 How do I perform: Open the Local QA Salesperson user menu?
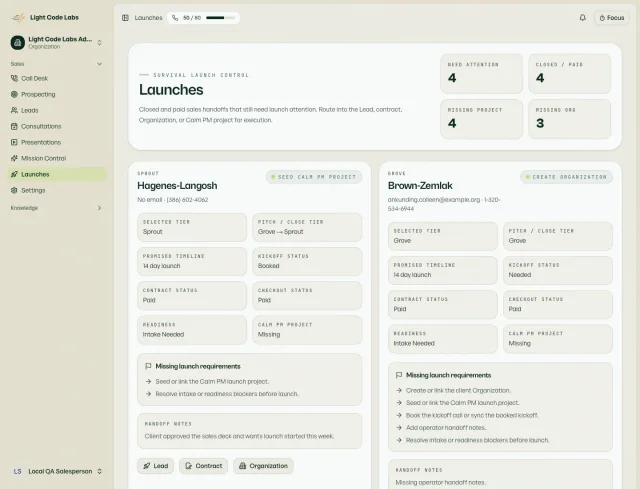(x=57, y=471)
